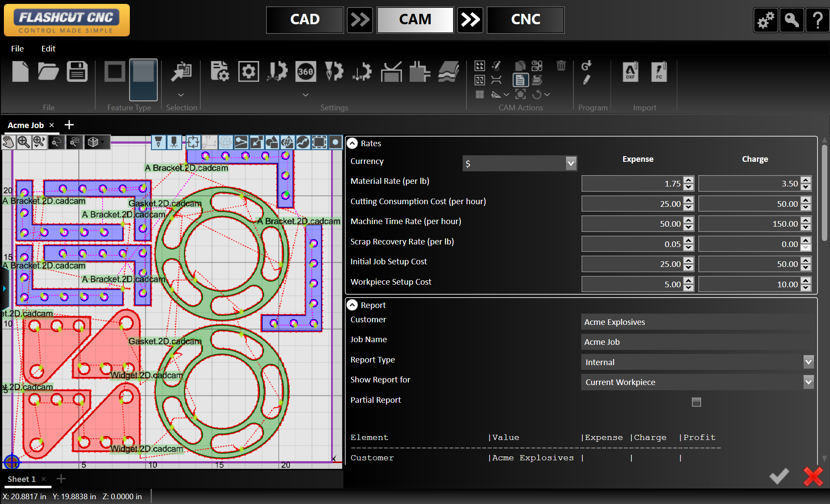
Task: Click the G-code generate program icon
Action: pyautogui.click(x=586, y=65)
